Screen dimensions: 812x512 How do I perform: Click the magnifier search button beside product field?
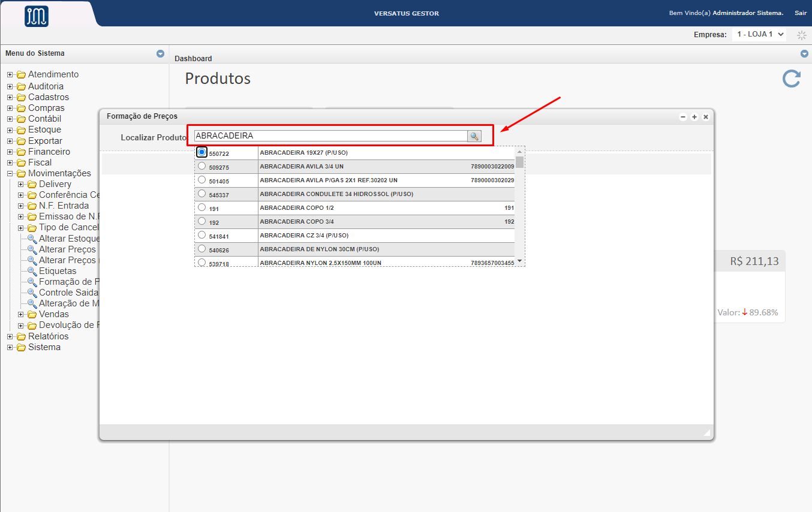coord(474,136)
